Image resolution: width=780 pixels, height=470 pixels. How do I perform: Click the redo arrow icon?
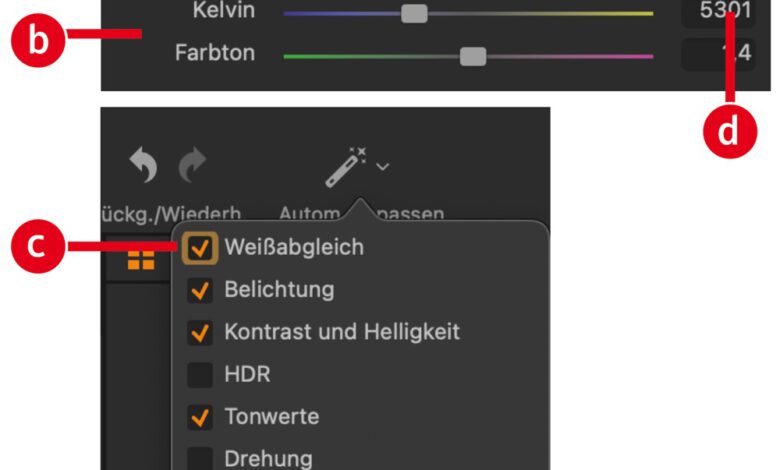[x=193, y=167]
